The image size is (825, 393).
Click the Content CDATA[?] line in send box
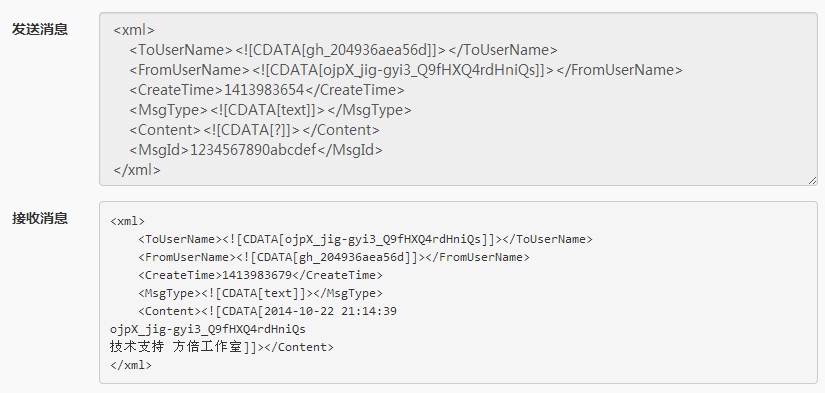(255, 130)
